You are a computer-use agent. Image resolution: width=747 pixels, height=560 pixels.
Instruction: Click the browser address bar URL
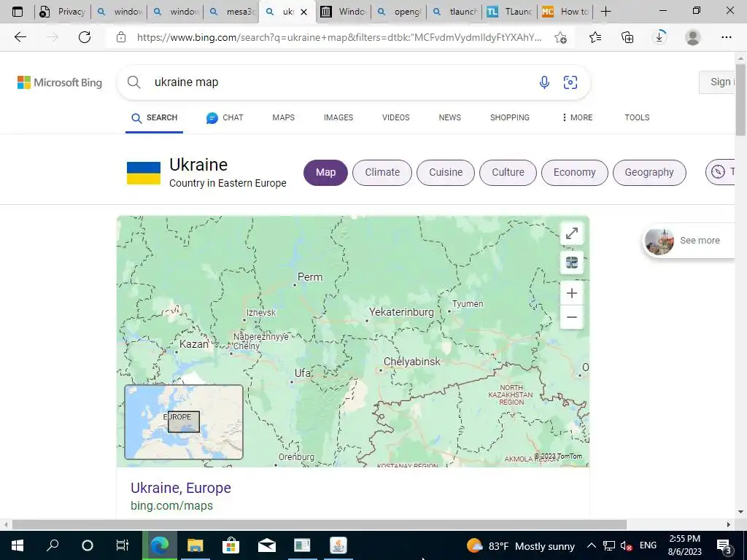pyautogui.click(x=338, y=37)
